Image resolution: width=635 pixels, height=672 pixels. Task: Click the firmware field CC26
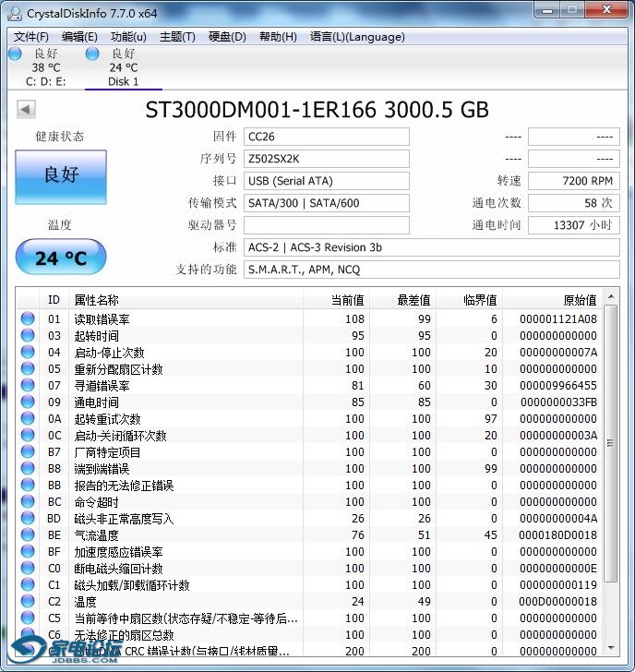[327, 137]
